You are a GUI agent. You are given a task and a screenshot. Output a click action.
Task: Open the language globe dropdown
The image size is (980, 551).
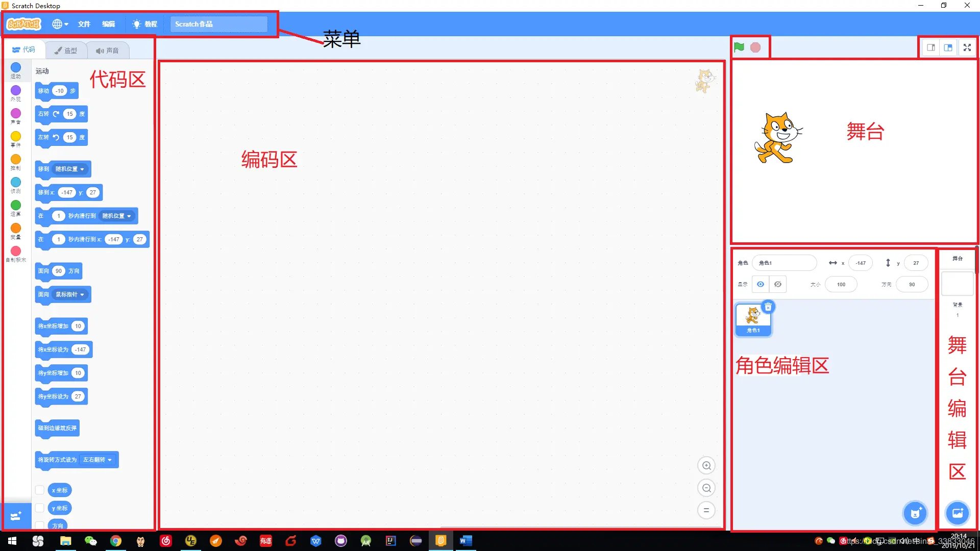[x=60, y=24]
